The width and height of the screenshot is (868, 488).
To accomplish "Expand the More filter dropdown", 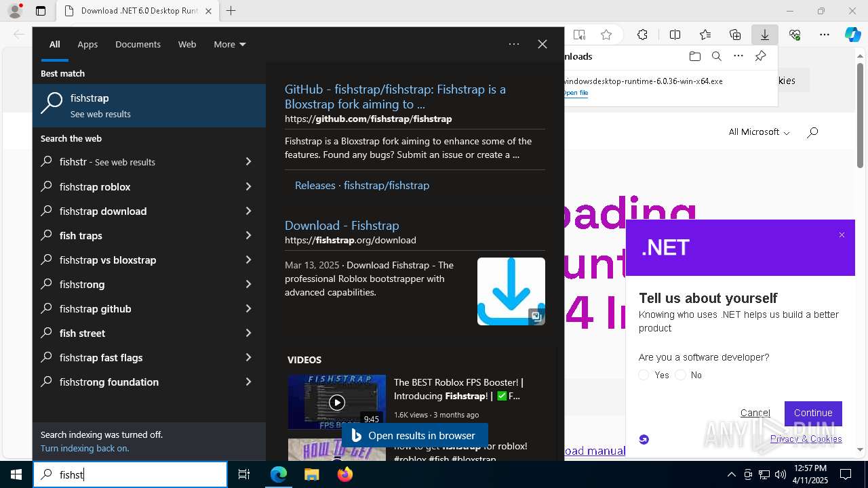I will (x=230, y=44).
